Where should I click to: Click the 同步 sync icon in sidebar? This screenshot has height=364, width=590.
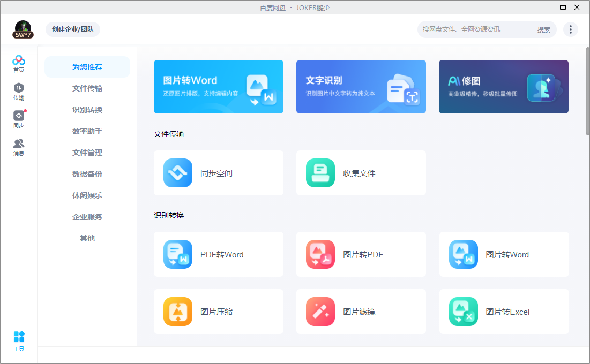click(x=19, y=114)
